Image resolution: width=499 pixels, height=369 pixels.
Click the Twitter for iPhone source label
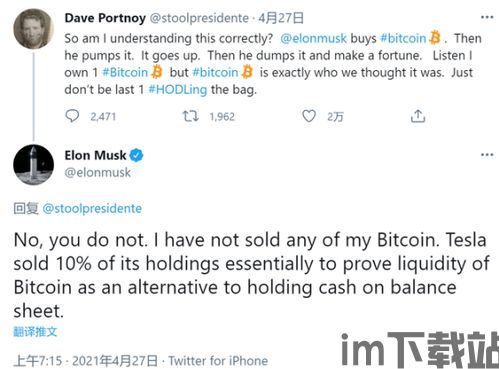(218, 361)
